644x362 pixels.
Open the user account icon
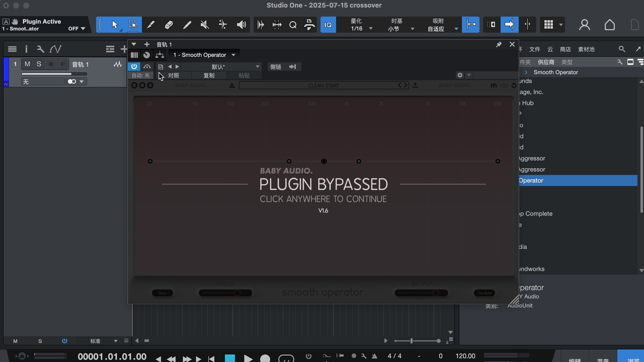(585, 25)
